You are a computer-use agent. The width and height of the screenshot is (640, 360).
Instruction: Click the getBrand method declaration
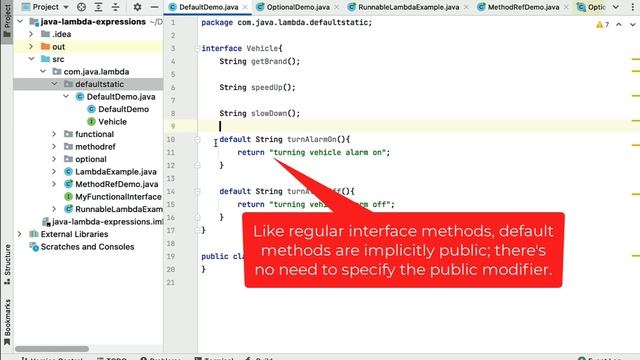[x=260, y=62]
